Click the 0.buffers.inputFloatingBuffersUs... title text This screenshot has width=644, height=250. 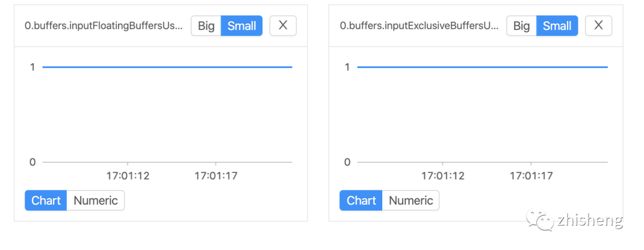tap(104, 26)
